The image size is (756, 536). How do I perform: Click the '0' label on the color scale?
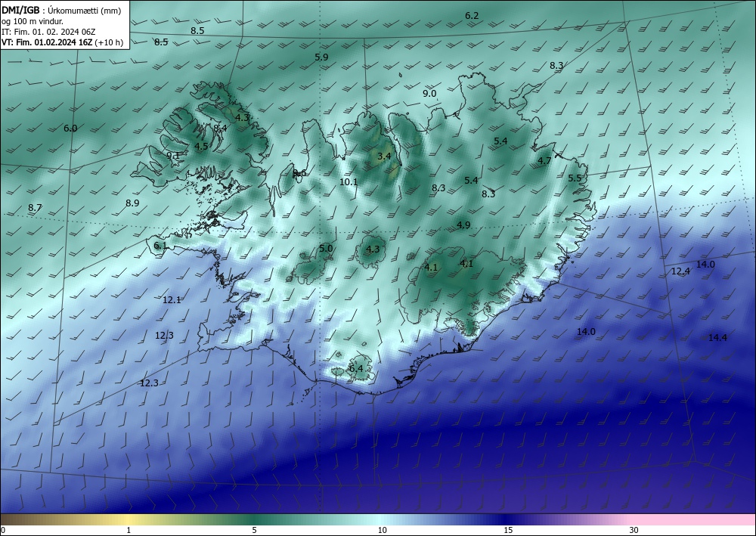tap(3, 530)
